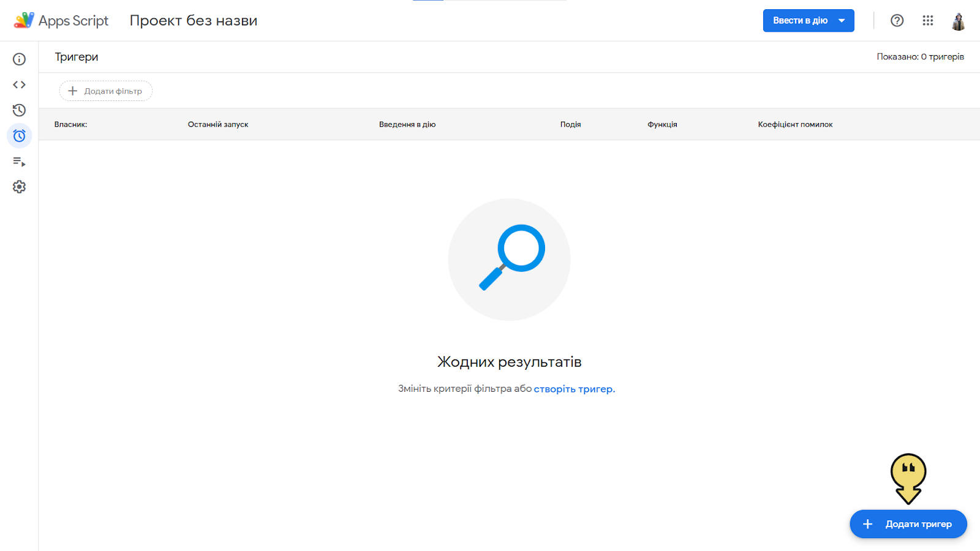Click the Введення в дію column header
980x551 pixels.
pos(407,124)
